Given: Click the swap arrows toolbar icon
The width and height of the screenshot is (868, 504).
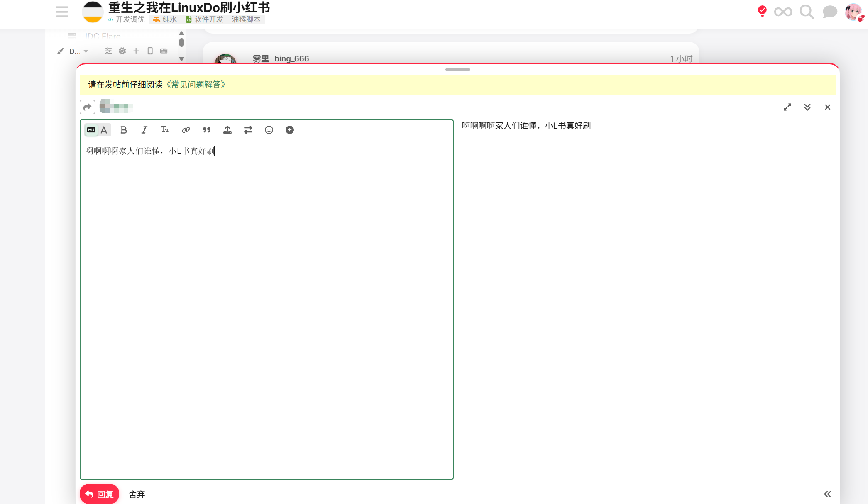Looking at the screenshot, I should click(x=248, y=130).
